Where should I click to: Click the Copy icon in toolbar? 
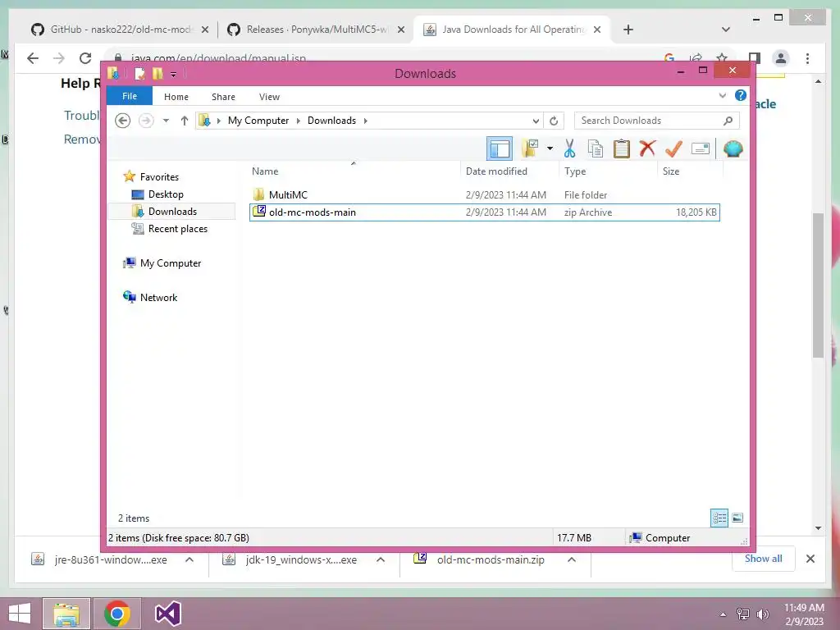[x=596, y=148]
